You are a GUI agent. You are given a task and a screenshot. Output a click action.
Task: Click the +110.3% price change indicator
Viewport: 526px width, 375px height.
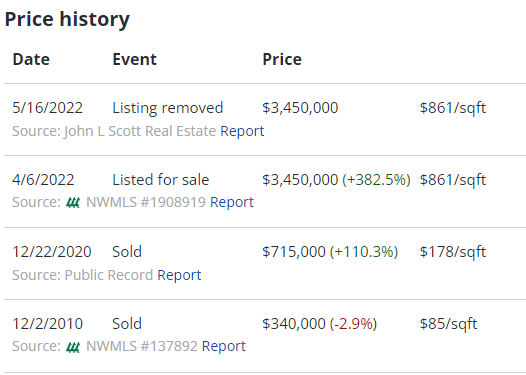click(364, 252)
